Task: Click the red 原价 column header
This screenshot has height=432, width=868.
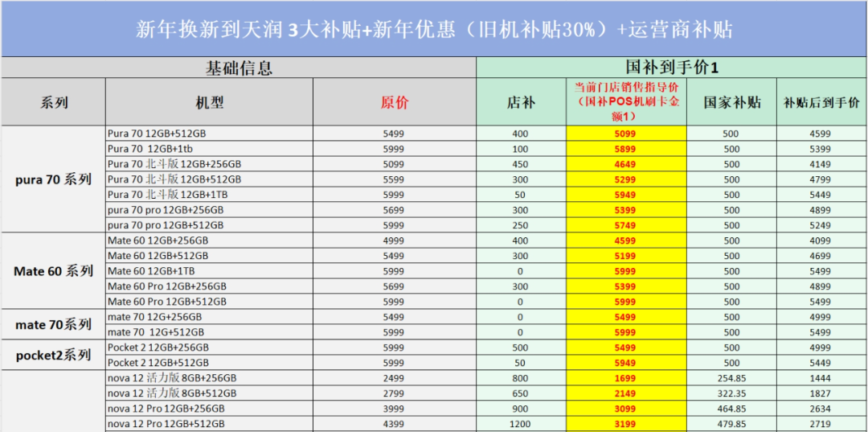Action: click(x=395, y=102)
